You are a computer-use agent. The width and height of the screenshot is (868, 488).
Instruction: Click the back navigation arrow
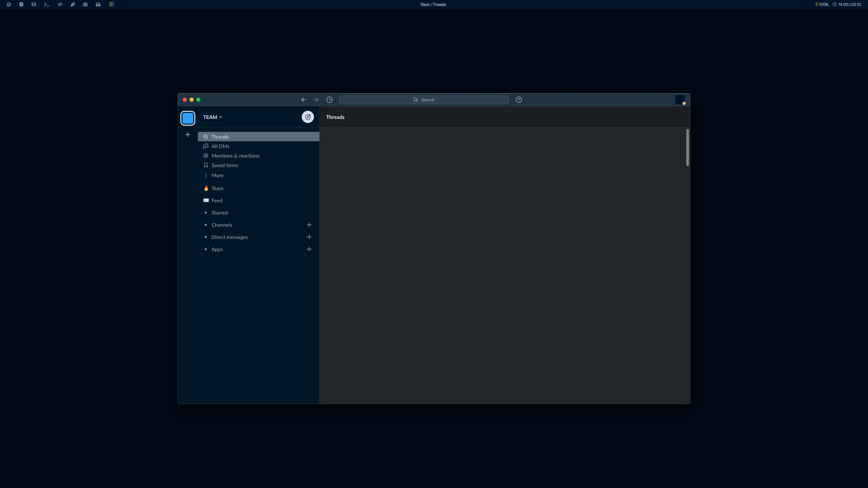pyautogui.click(x=303, y=100)
